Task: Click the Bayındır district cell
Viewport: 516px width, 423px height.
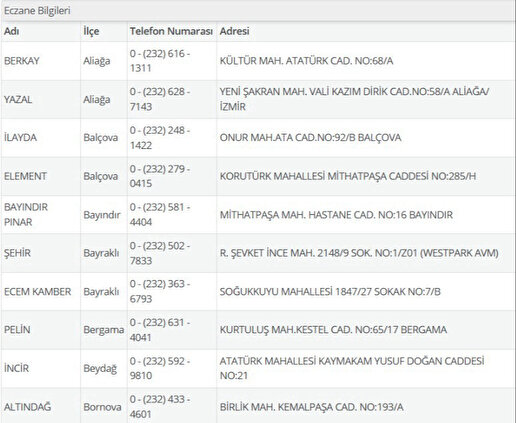Action: [102, 215]
